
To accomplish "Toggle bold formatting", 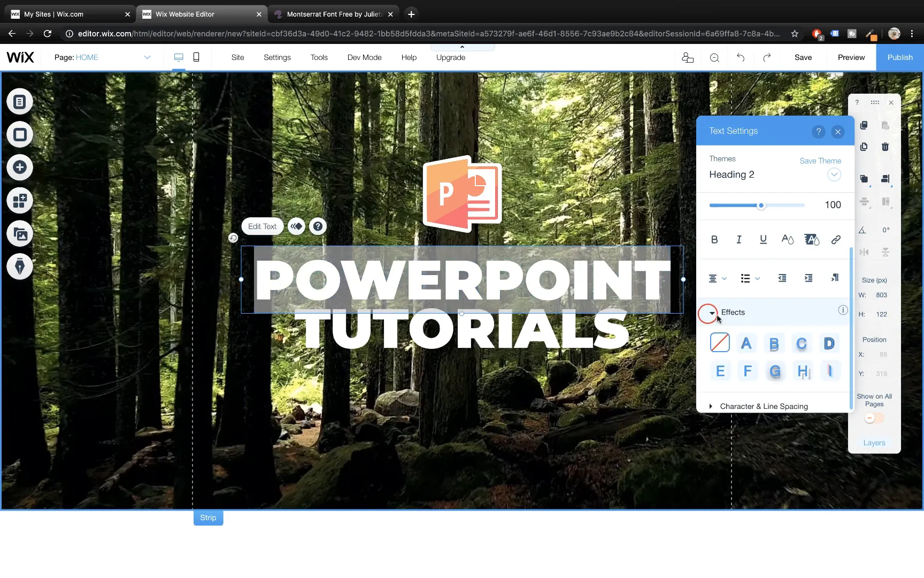I will click(x=714, y=240).
